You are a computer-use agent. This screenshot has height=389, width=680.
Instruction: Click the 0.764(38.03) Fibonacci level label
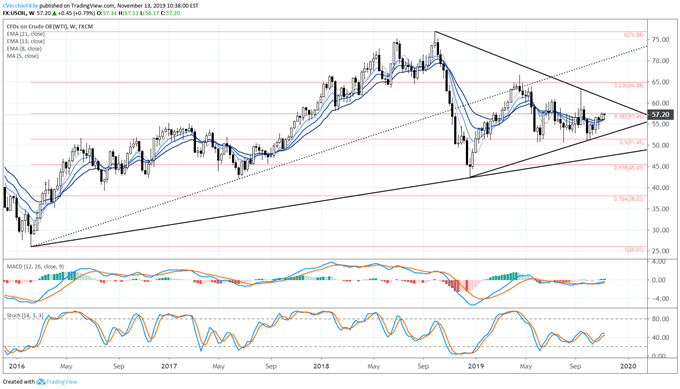[630, 199]
